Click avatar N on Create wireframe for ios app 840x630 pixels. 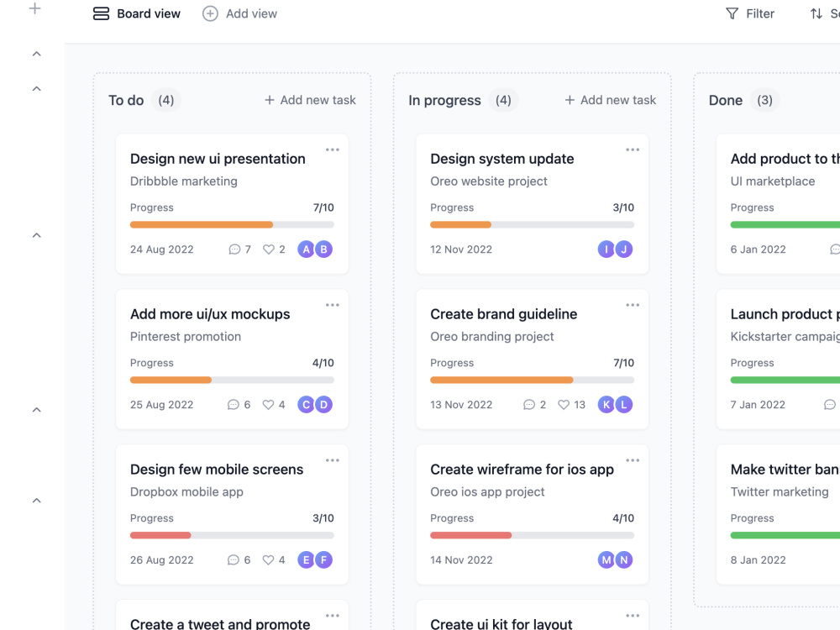tap(623, 559)
